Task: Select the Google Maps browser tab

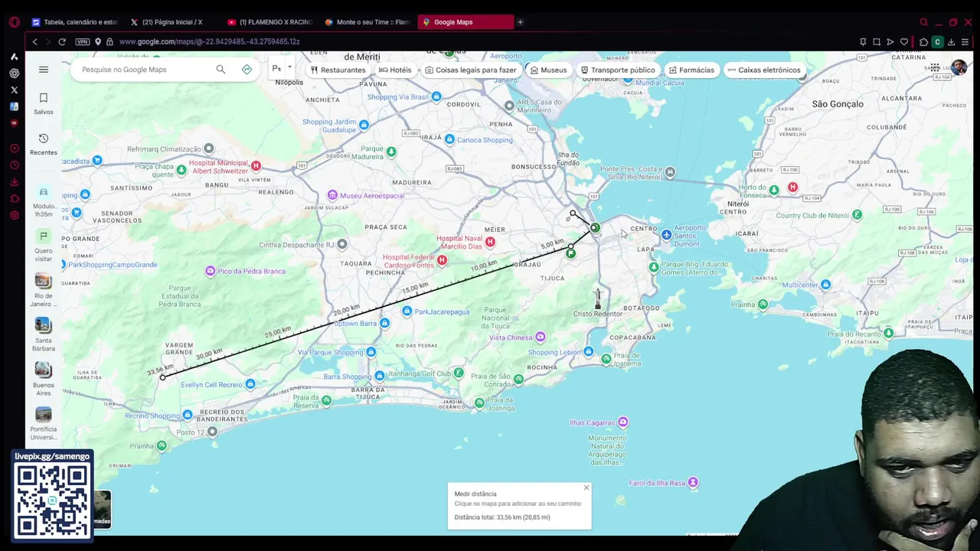Action: pyautogui.click(x=465, y=22)
